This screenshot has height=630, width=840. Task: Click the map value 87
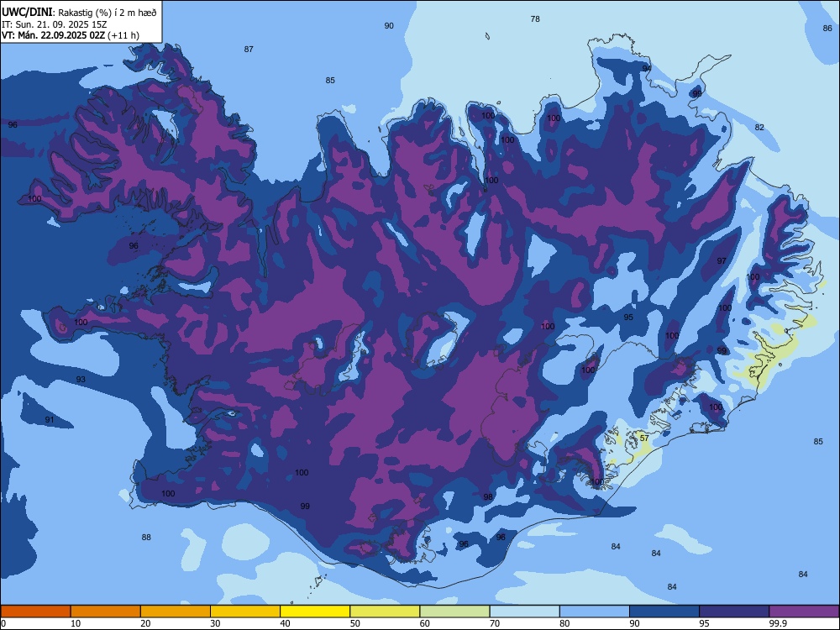pos(249,50)
